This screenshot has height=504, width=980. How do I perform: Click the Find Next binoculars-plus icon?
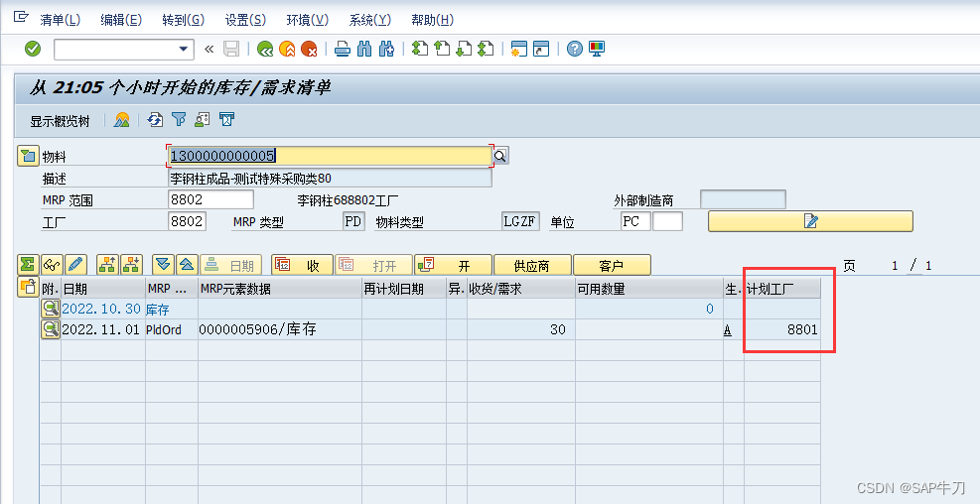pyautogui.click(x=387, y=49)
